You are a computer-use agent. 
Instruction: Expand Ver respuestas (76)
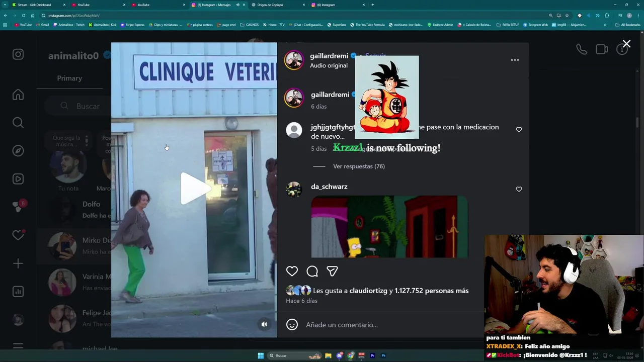point(359,166)
